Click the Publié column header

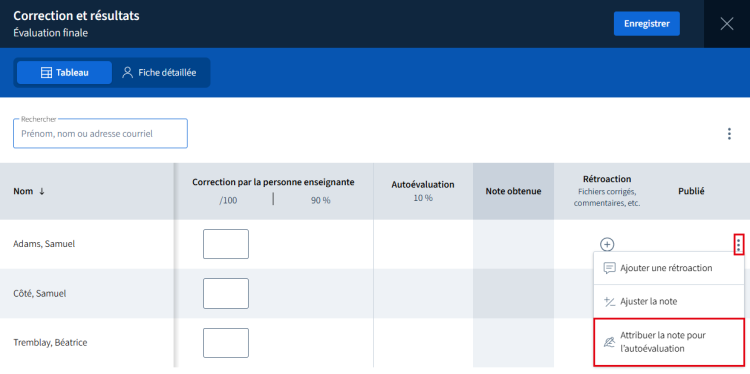coord(691,191)
